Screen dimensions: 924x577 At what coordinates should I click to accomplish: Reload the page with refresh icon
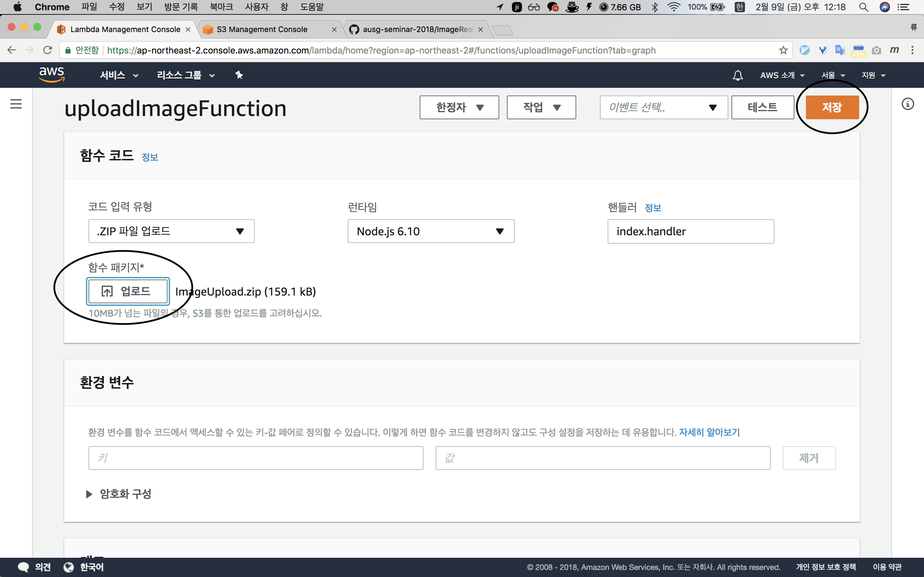pos(47,50)
